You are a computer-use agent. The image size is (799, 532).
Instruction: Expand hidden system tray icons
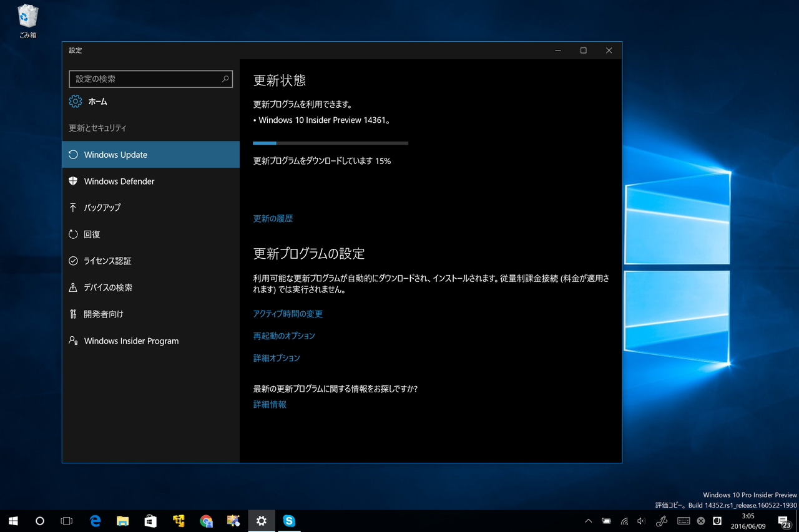tap(588, 521)
